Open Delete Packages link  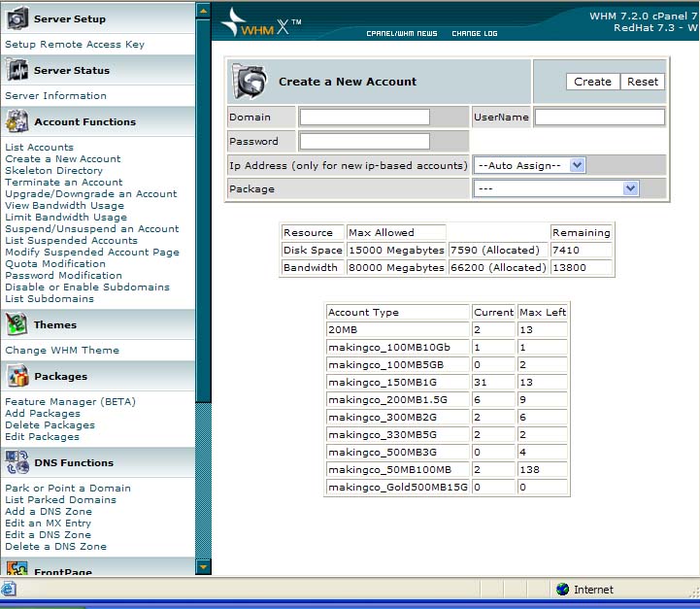click(50, 424)
